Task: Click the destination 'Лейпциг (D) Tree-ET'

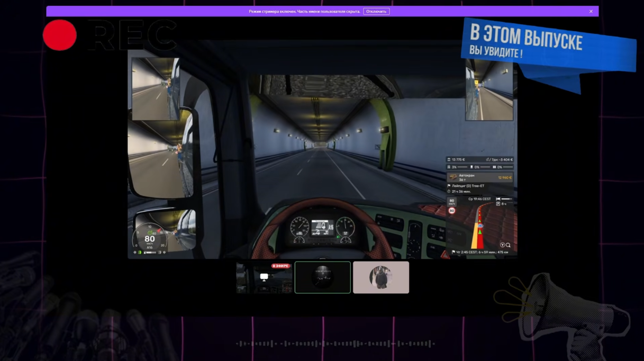Action: (468, 186)
